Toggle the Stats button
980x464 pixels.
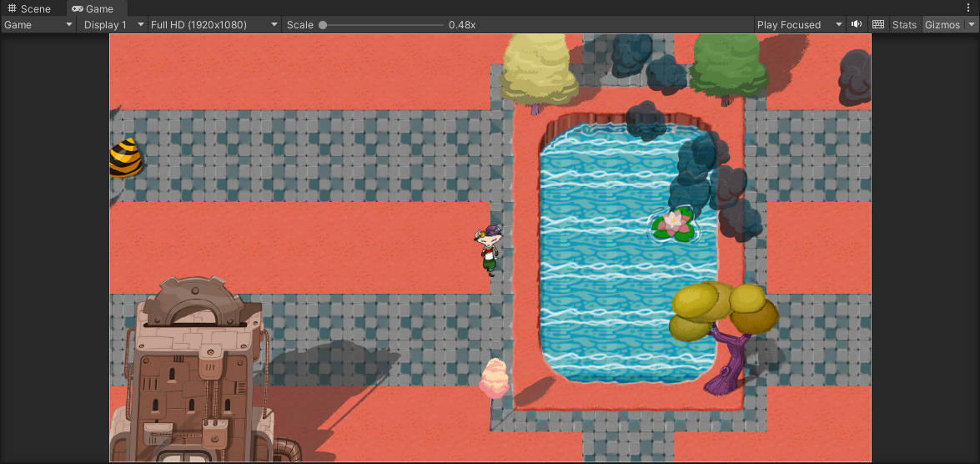pos(904,24)
